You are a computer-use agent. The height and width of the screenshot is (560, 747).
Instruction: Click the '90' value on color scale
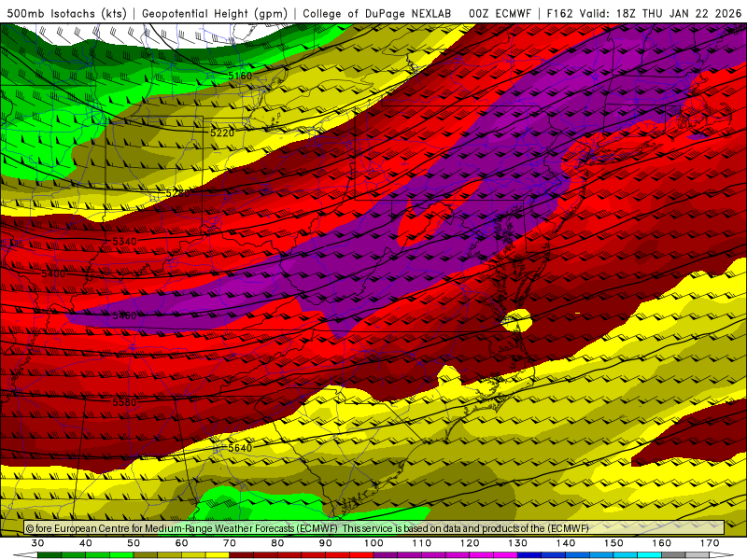coord(325,543)
